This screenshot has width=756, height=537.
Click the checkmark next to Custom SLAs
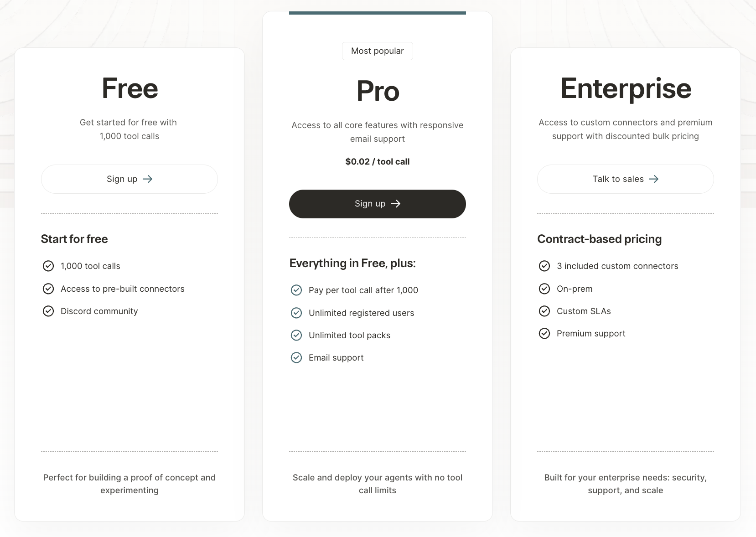tap(545, 311)
